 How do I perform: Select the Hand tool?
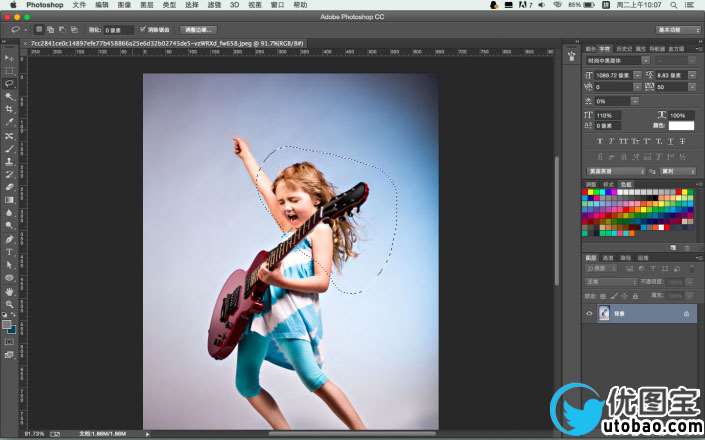click(9, 292)
